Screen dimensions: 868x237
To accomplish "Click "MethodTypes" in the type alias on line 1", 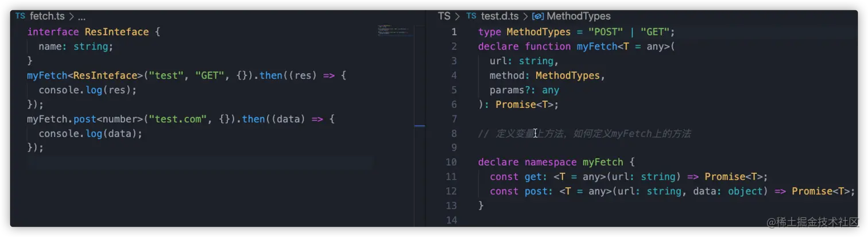I will click(x=539, y=32).
